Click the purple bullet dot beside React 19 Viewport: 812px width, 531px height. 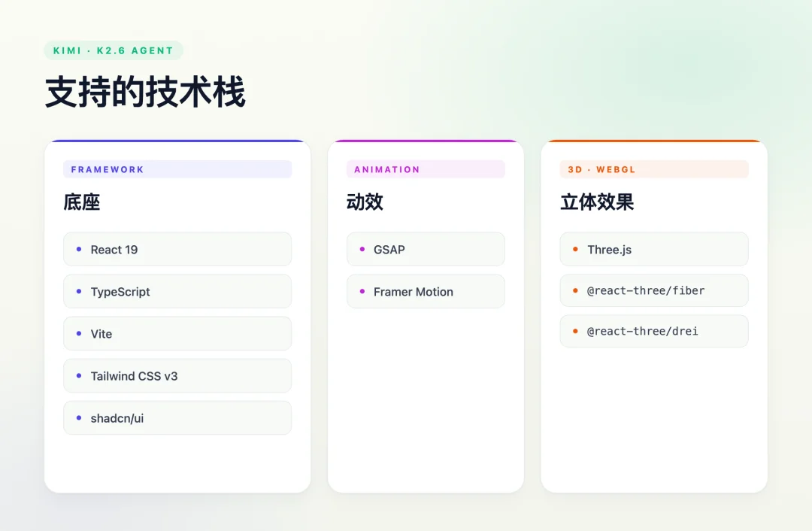click(80, 249)
